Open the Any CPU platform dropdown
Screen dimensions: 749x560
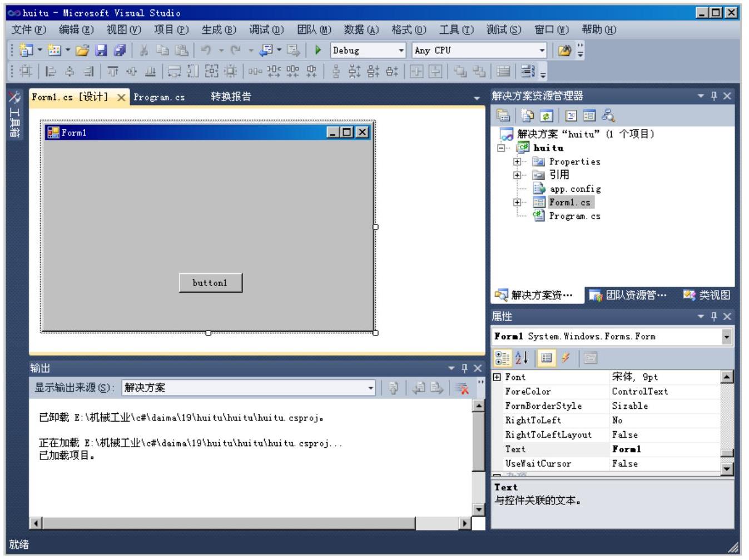[x=542, y=51]
